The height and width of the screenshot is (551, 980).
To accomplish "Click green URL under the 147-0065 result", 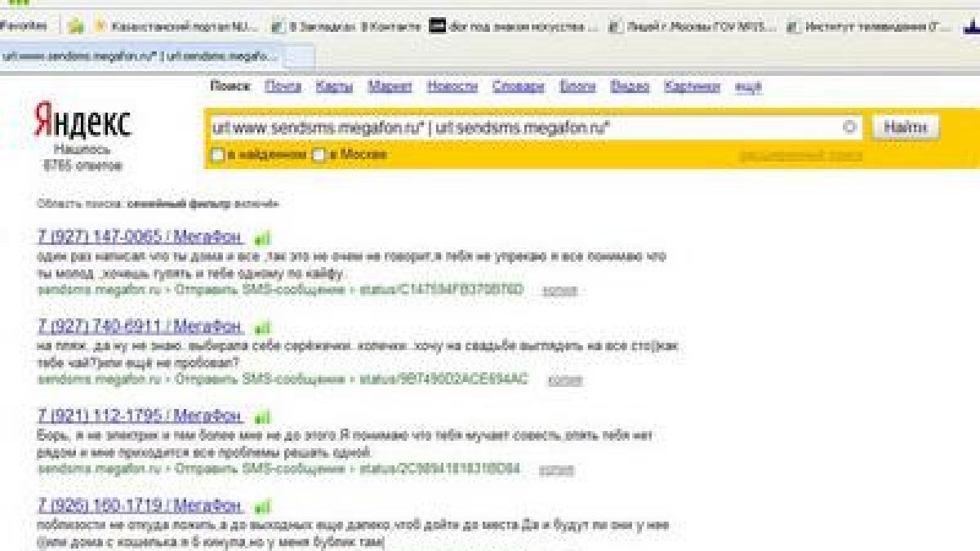I will point(280,289).
